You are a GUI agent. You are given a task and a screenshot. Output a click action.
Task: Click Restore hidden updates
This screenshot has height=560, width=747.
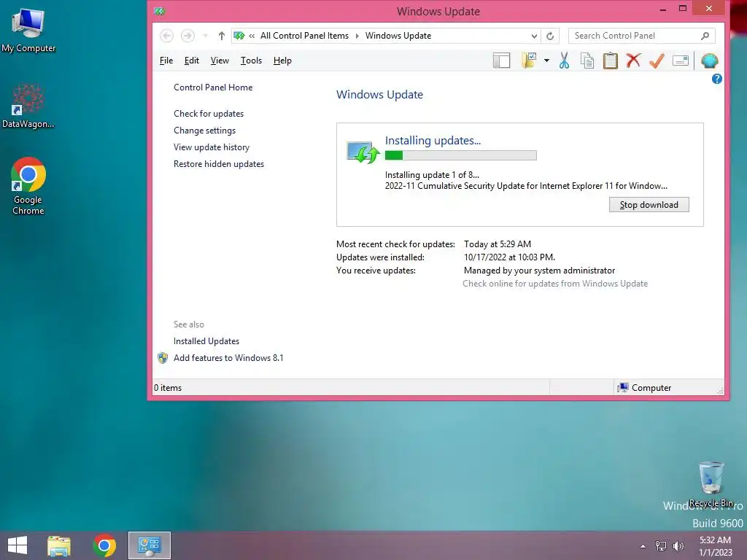[x=219, y=164]
